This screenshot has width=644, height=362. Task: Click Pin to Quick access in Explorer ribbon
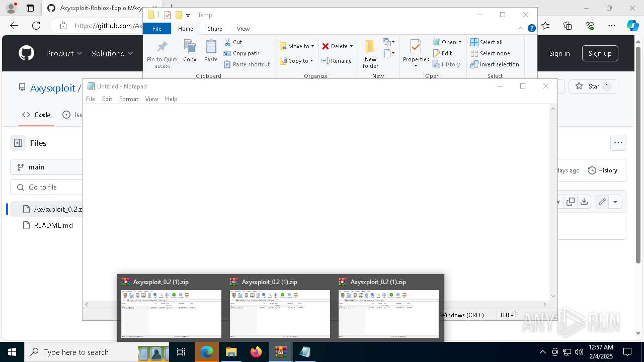tap(162, 54)
